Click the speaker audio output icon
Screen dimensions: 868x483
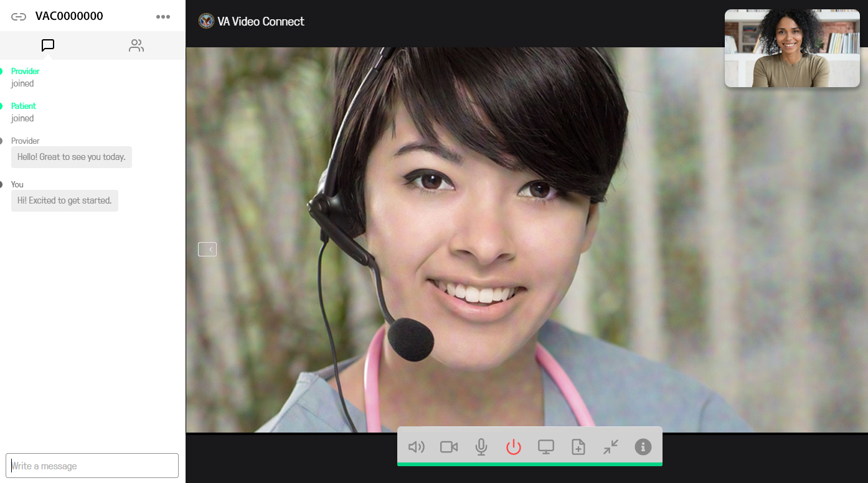(x=416, y=447)
